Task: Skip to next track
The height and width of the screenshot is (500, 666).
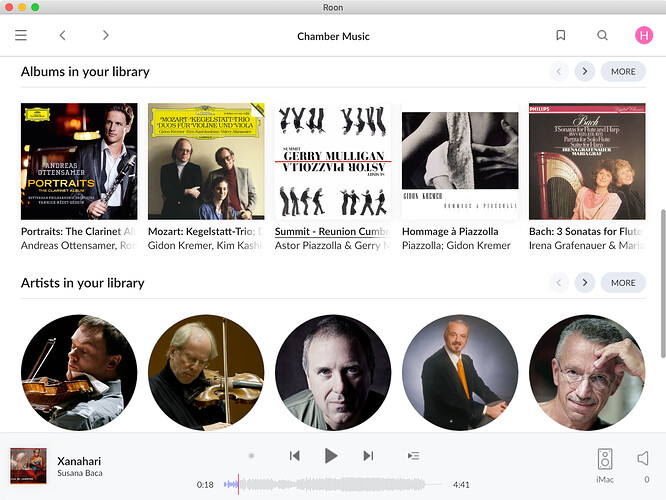Action: click(x=368, y=456)
